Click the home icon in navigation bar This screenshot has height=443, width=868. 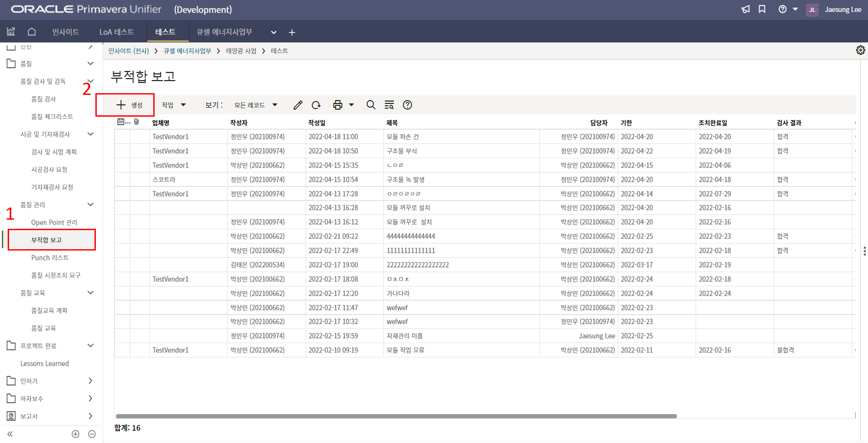pyautogui.click(x=32, y=32)
